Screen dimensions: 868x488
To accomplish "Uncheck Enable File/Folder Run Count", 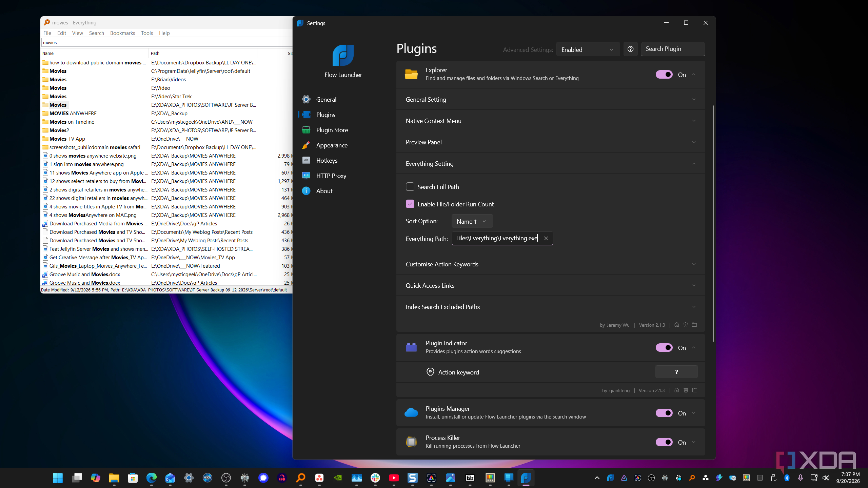I will click(x=410, y=204).
